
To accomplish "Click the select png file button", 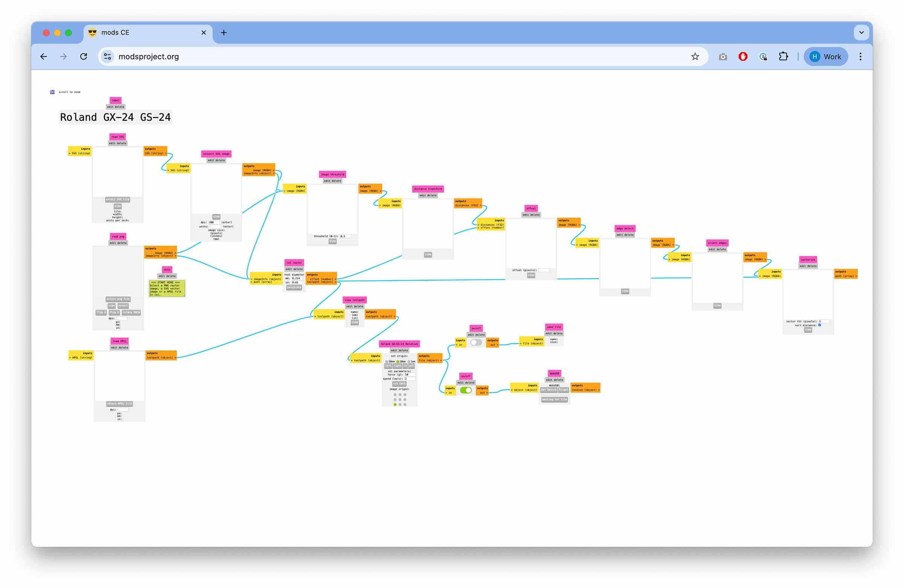I will [118, 299].
